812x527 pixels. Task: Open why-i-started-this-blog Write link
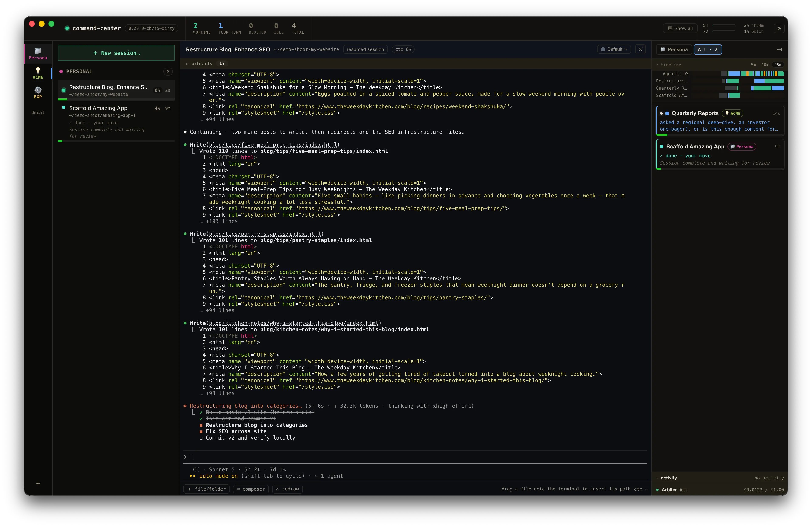click(293, 323)
